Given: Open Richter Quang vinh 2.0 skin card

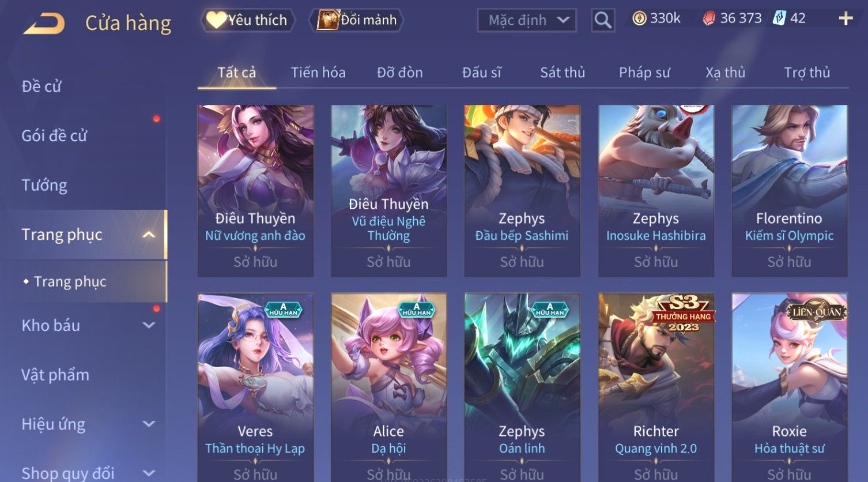Looking at the screenshot, I should [656, 387].
